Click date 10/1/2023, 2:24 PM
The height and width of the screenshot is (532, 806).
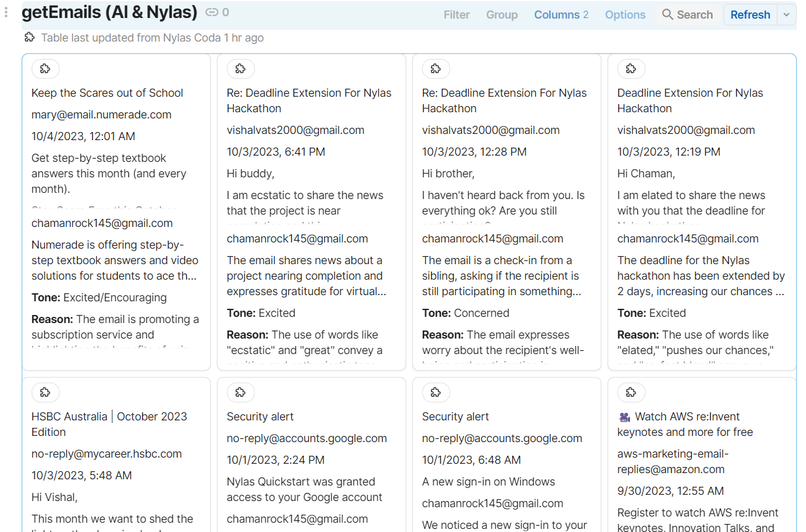(x=276, y=460)
